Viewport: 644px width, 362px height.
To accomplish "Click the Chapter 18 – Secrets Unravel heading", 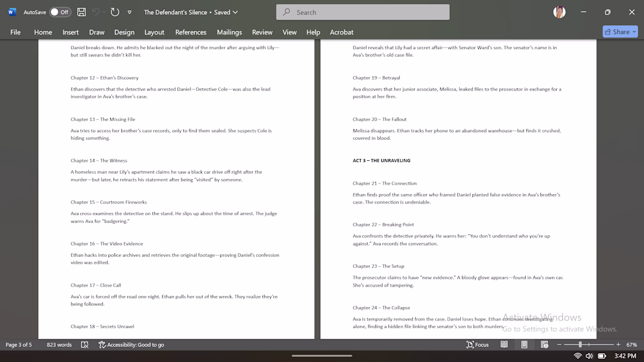I will point(102,326).
